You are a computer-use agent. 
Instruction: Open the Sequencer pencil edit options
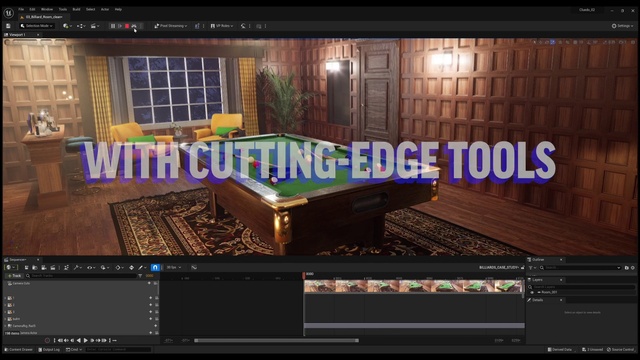click(142, 267)
